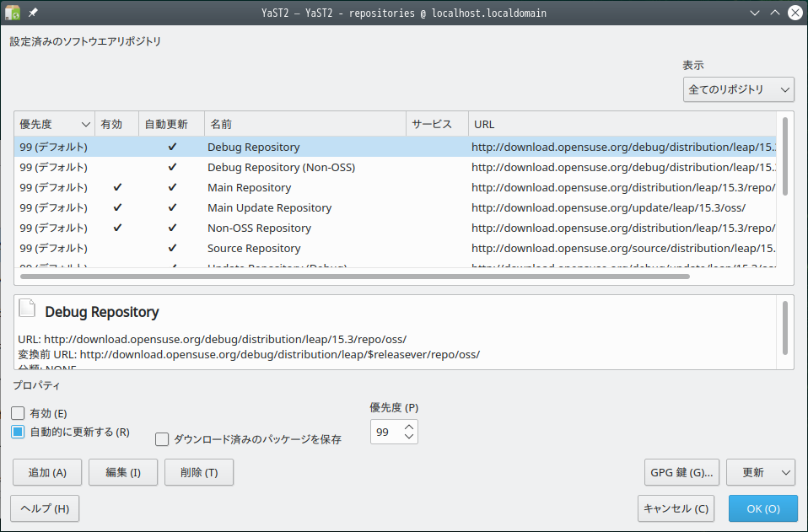Click URL of Main Update Repository row
The height and width of the screenshot is (532, 808).
[x=609, y=207]
